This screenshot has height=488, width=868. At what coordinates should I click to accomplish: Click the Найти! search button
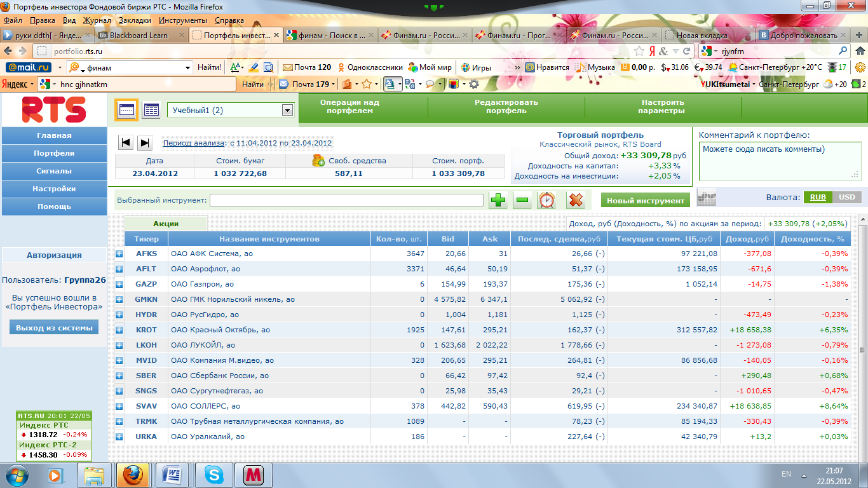pyautogui.click(x=209, y=67)
